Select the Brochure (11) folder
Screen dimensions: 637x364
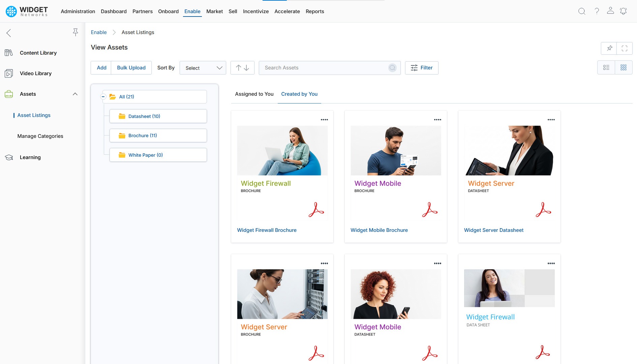click(143, 135)
